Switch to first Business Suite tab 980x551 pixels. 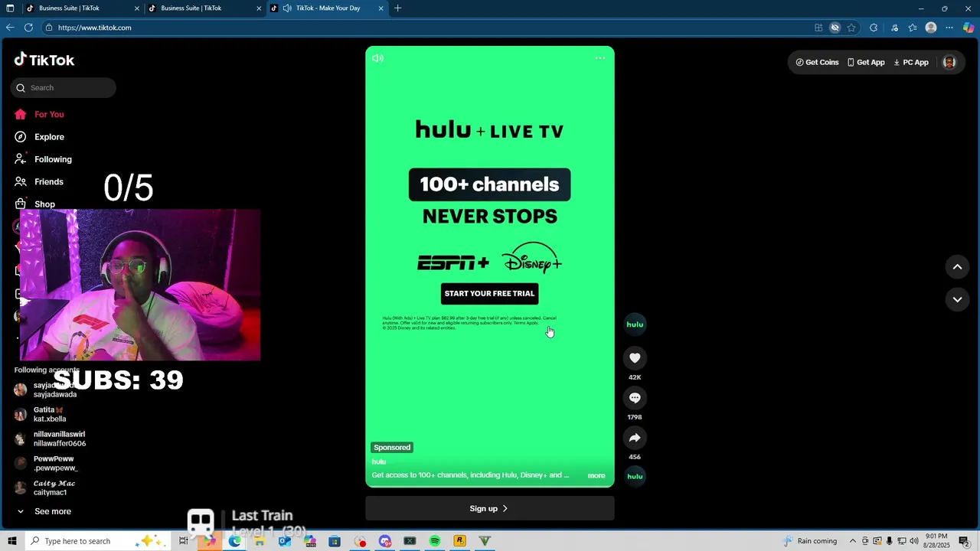(81, 8)
